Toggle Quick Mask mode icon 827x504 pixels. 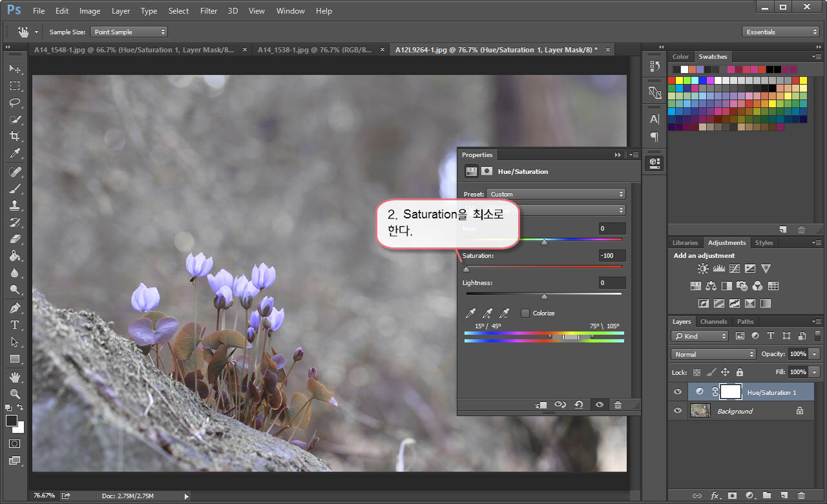pos(15,444)
